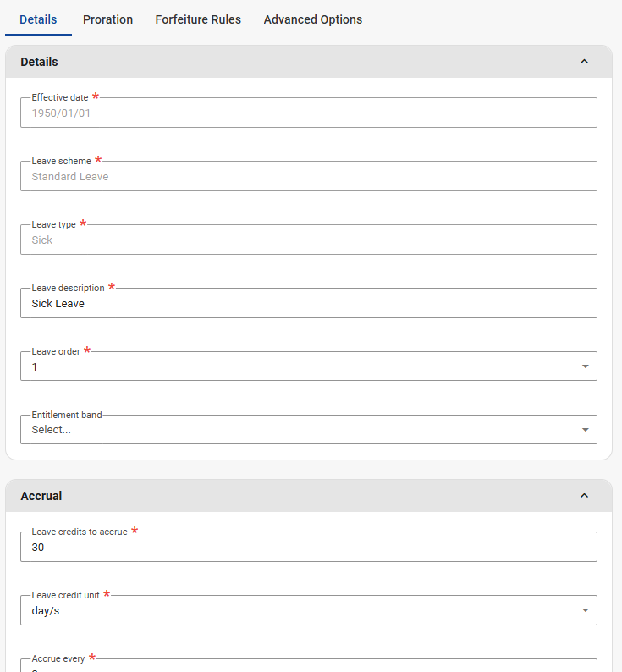Image resolution: width=622 pixels, height=672 pixels.
Task: Open Entitlement band showing Select...
Action: point(296,430)
